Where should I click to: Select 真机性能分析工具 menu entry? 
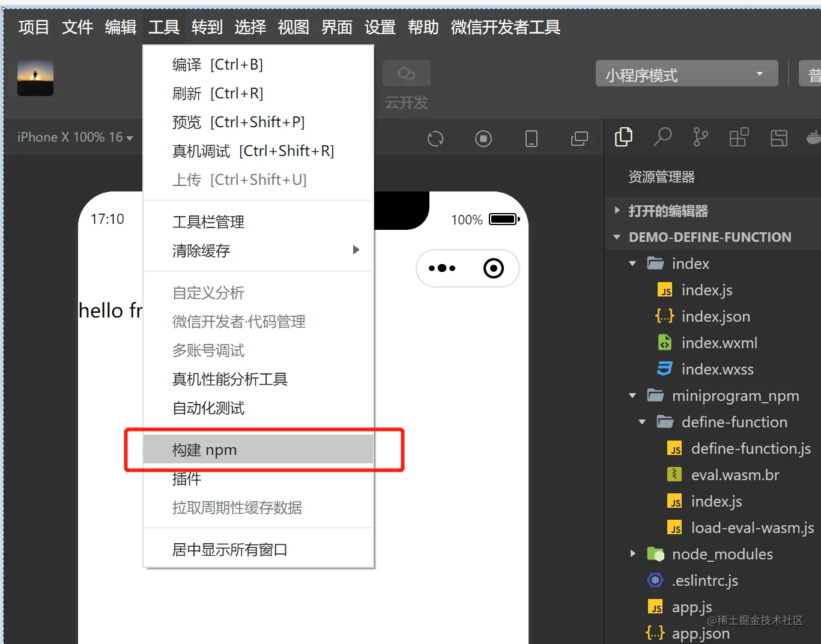pyautogui.click(x=258, y=379)
